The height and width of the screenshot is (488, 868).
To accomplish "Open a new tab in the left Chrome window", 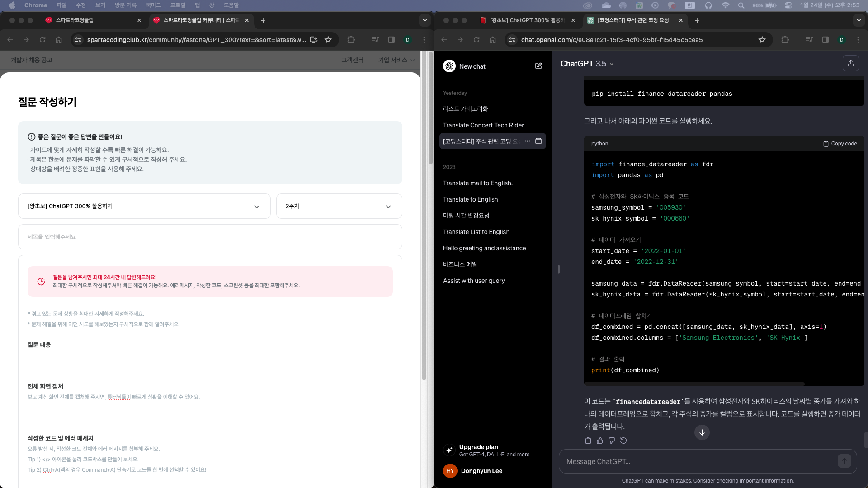I will pos(263,20).
